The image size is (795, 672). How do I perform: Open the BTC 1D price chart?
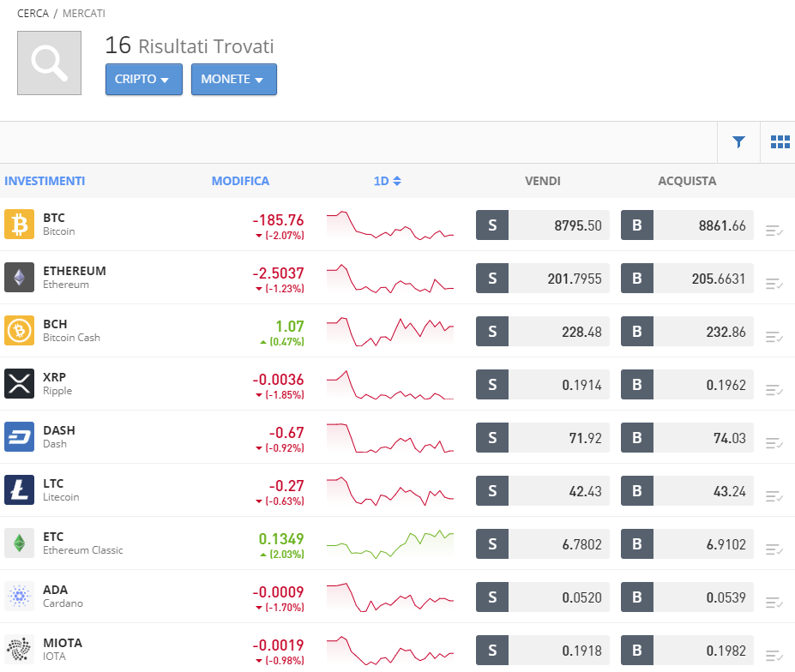(x=390, y=225)
